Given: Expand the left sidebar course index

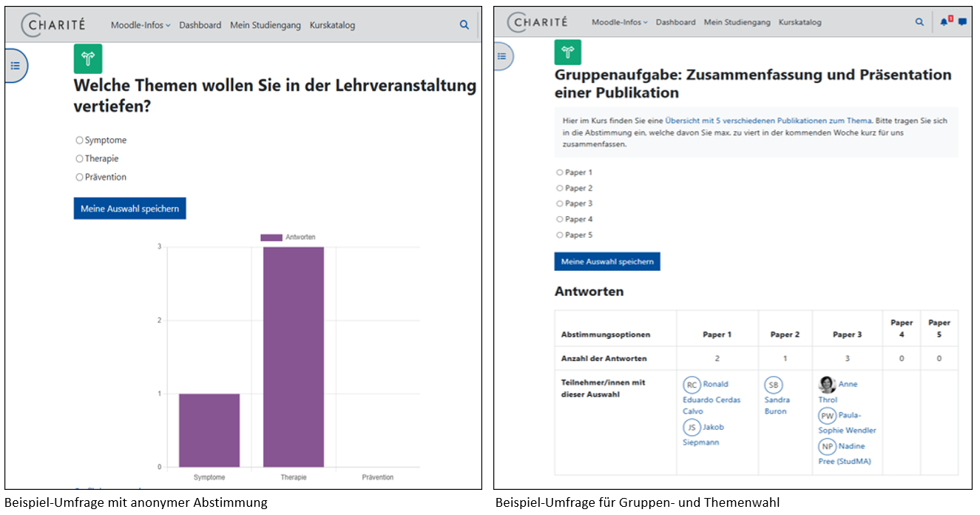Looking at the screenshot, I should pyautogui.click(x=16, y=65).
